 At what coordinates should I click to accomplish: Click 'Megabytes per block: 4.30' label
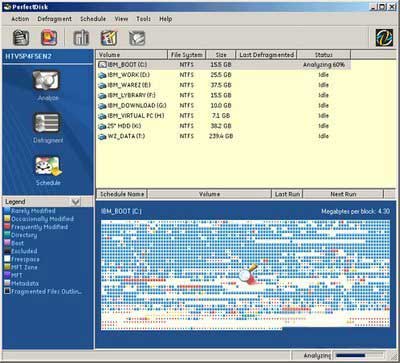tap(355, 211)
